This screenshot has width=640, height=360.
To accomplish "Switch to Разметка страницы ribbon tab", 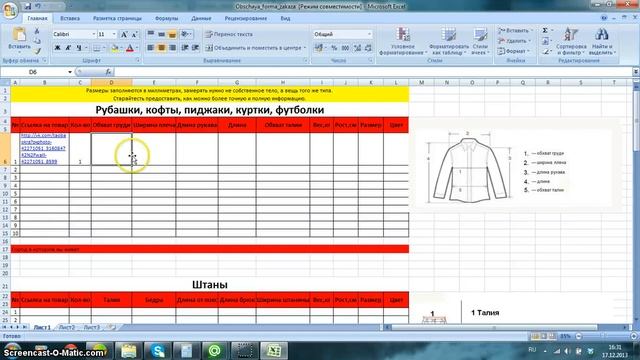I will [117, 18].
